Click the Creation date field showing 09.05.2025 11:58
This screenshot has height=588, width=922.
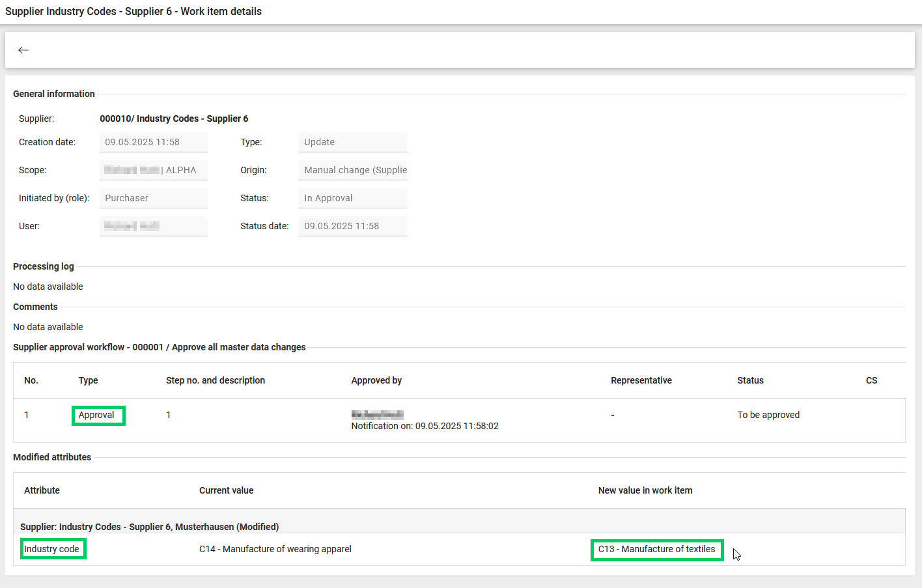(x=153, y=142)
